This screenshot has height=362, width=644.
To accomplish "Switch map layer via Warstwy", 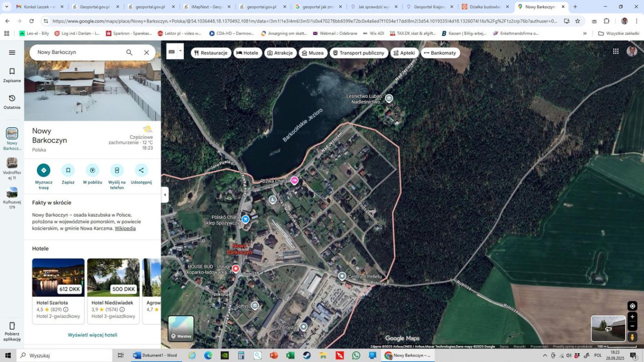I will point(181,328).
